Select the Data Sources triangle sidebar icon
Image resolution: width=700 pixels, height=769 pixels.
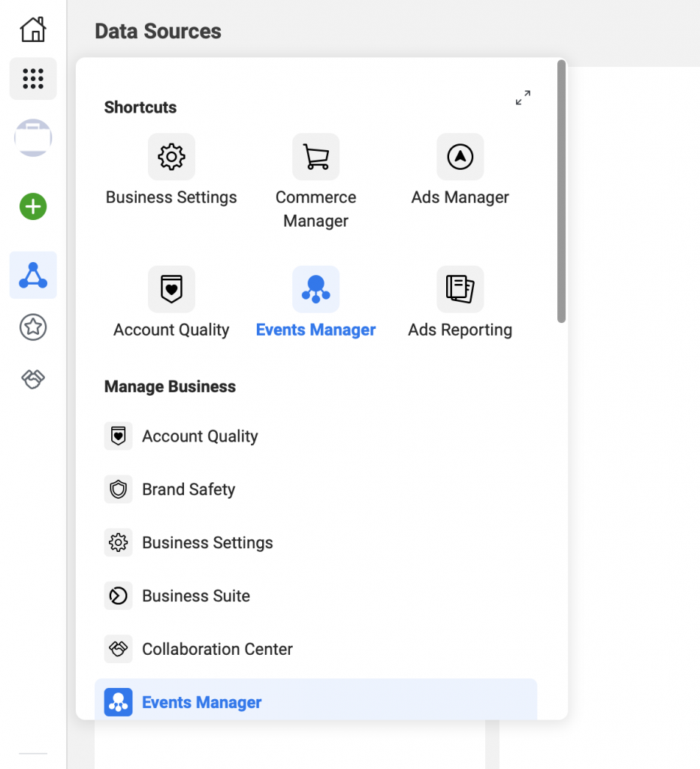(x=33, y=276)
